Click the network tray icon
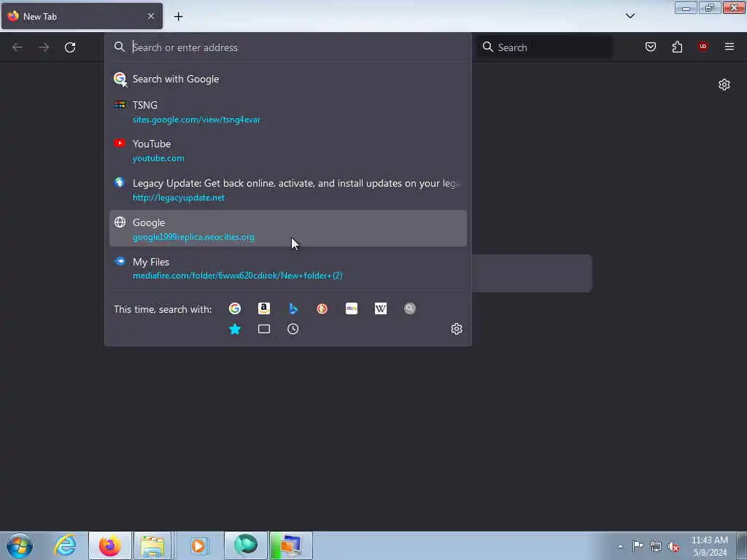Image resolution: width=747 pixels, height=560 pixels. tap(656, 546)
